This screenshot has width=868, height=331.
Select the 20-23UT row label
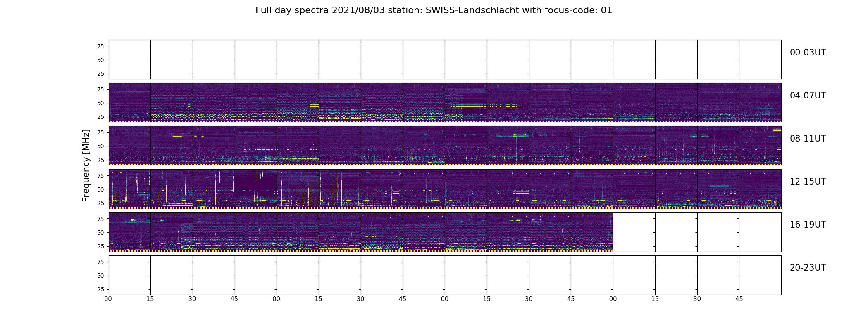pyautogui.click(x=808, y=268)
